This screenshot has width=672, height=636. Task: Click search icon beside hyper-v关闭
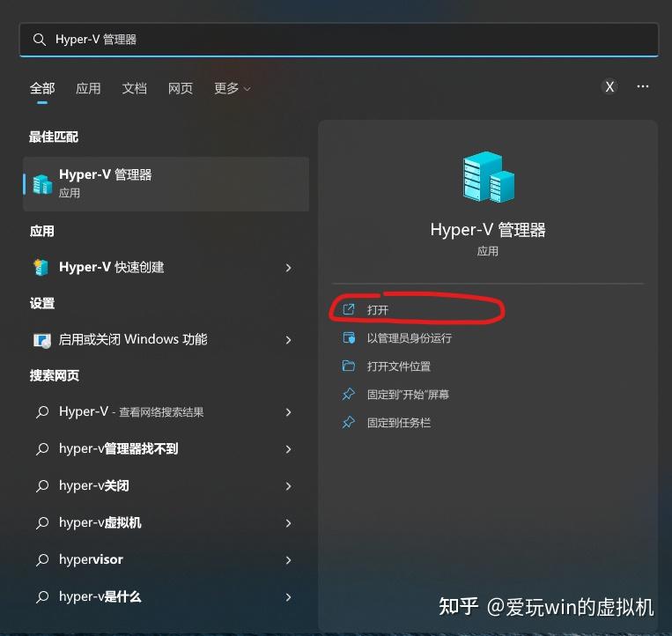42,486
